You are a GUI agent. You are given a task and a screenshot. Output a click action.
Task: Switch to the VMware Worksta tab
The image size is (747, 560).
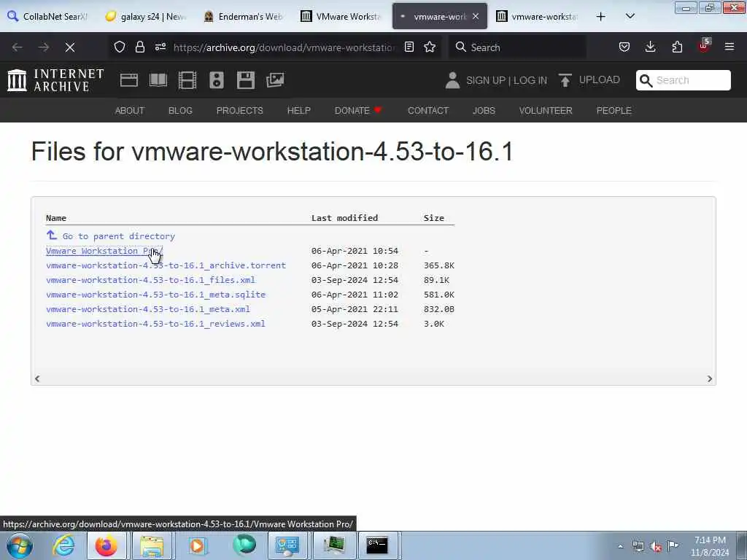point(341,17)
